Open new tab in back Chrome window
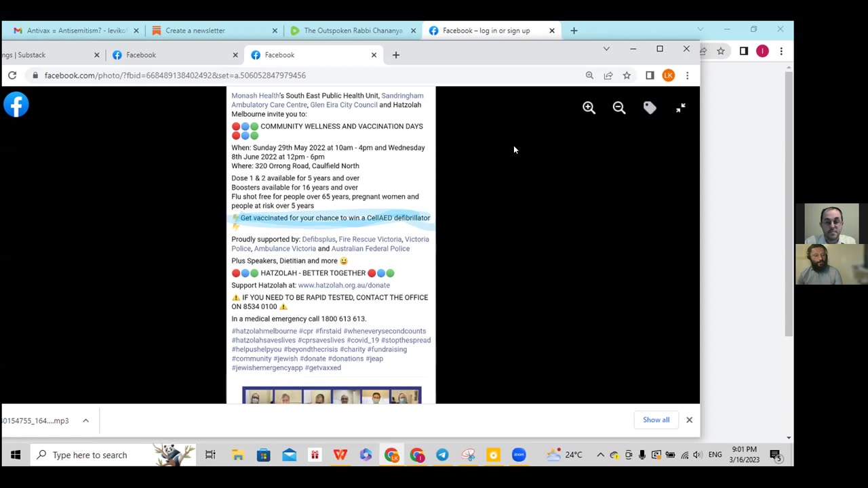Image resolution: width=868 pixels, height=488 pixels. point(574,30)
